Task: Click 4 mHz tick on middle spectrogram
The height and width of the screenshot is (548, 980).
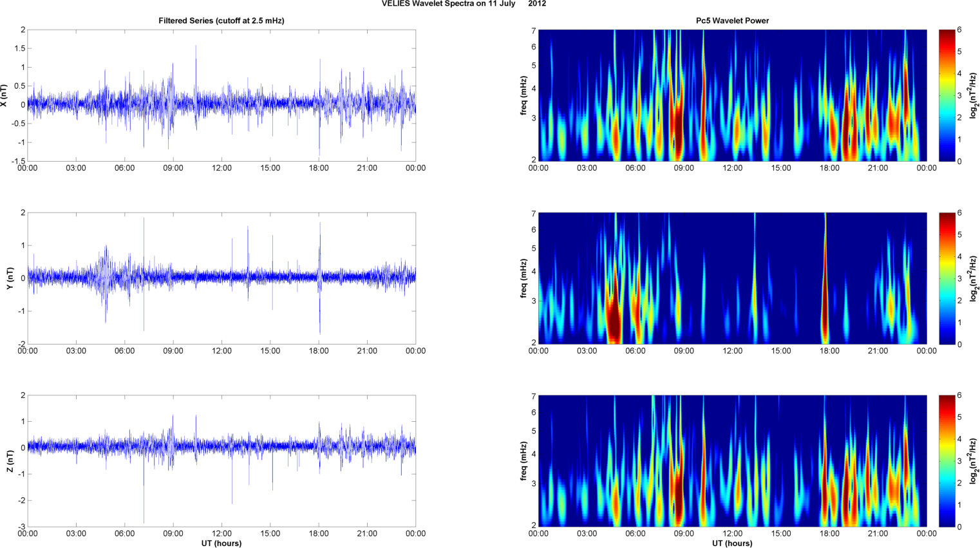Action: coord(534,272)
